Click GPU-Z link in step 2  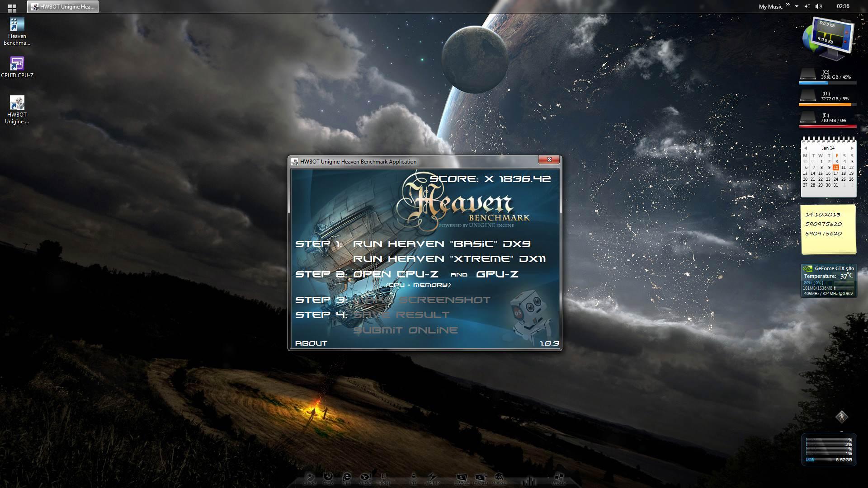coord(497,274)
